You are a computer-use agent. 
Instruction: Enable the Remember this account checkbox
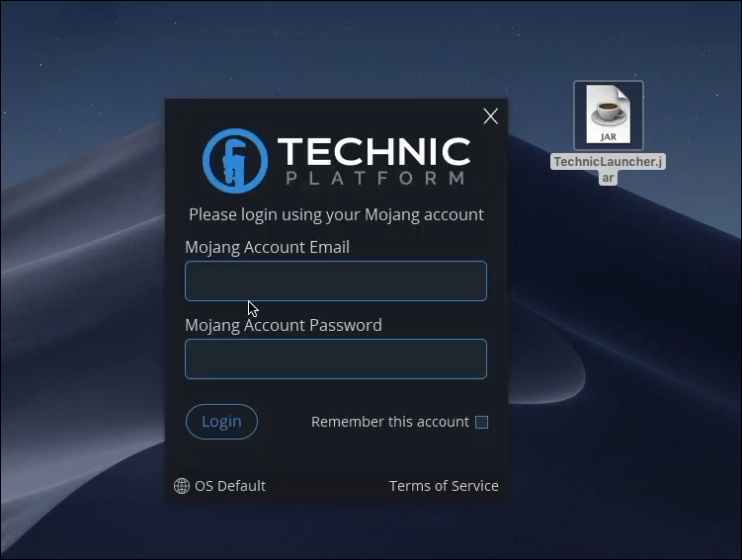tap(481, 422)
